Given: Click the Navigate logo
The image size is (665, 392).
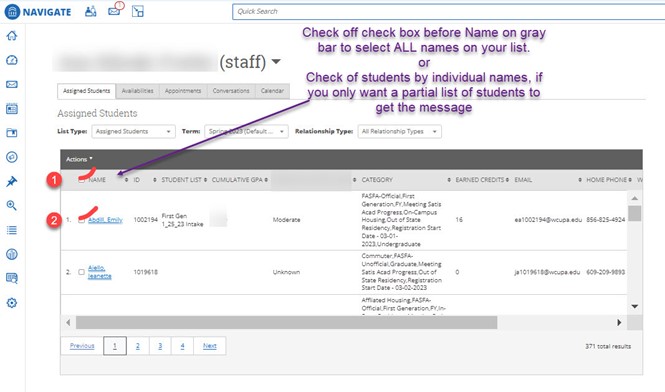Looking at the screenshot, I should (x=38, y=11).
